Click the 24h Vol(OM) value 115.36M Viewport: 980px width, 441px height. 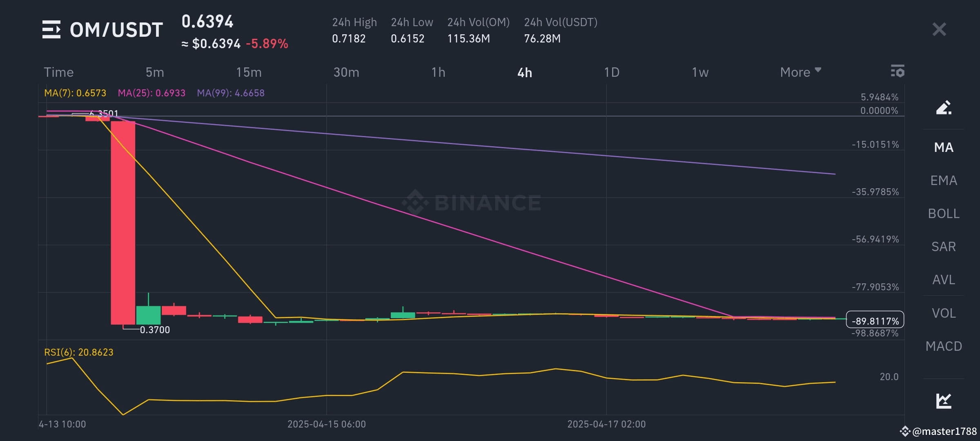(x=468, y=39)
